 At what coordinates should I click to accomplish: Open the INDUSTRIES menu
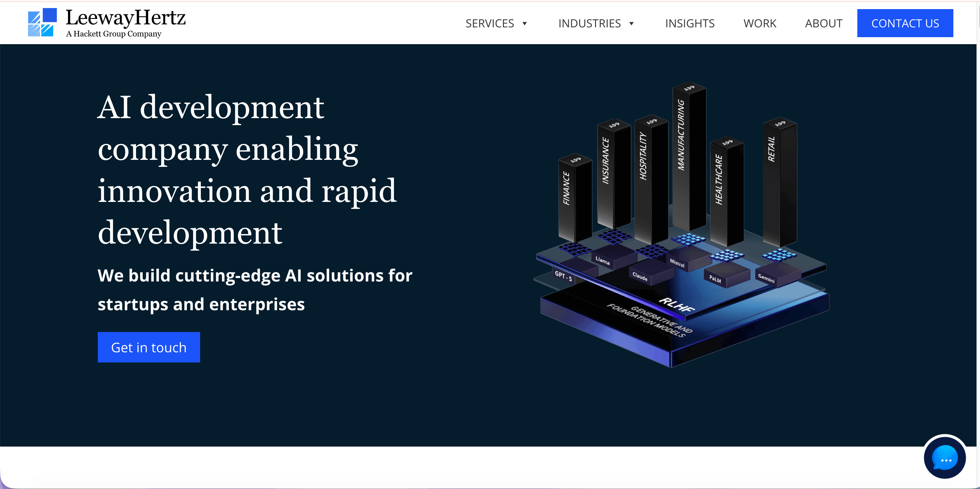click(x=589, y=23)
